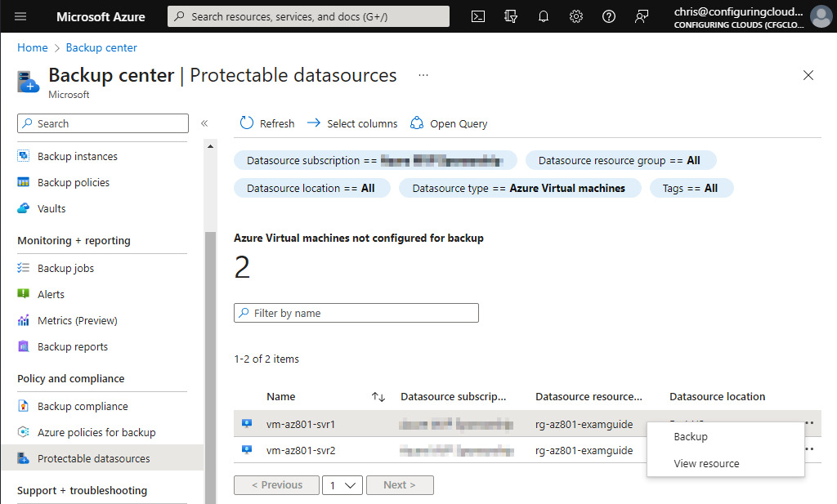837x504 pixels.
Task: Edit the Datasource resource group filter
Action: click(621, 161)
